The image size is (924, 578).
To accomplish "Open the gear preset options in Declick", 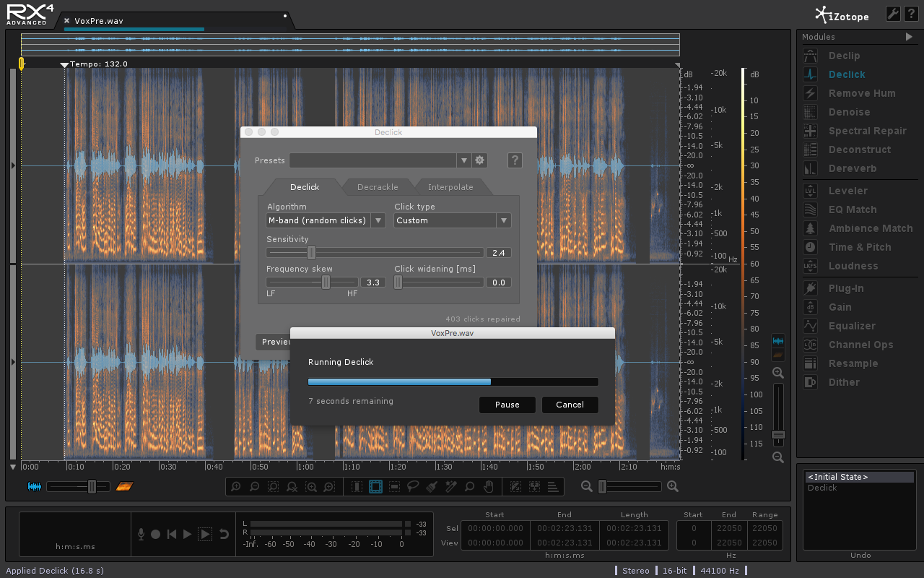I will click(x=480, y=160).
